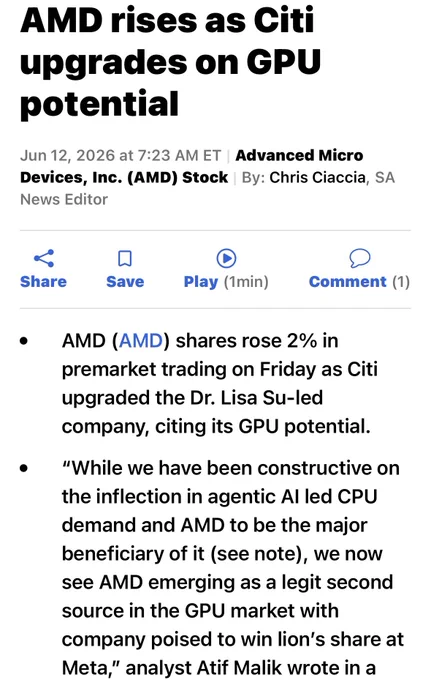Click the bookmark Save icon
Image resolution: width=431 pixels, height=680 pixels.
125,258
